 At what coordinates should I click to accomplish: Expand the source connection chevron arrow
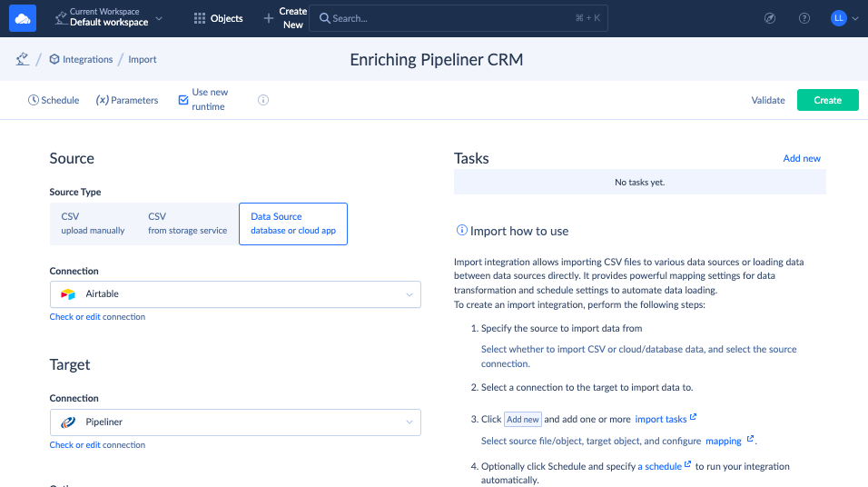point(409,294)
